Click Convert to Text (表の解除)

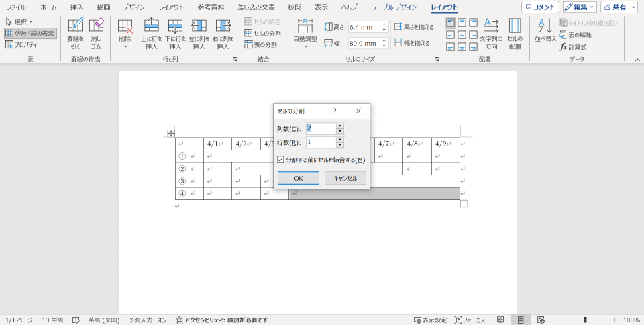tap(576, 35)
